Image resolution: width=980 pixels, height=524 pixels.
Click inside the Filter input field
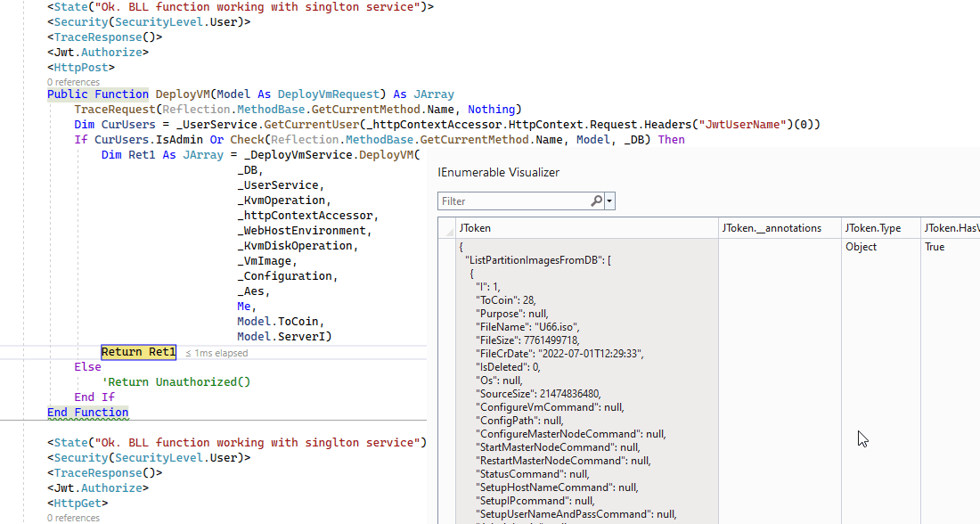[x=508, y=201]
